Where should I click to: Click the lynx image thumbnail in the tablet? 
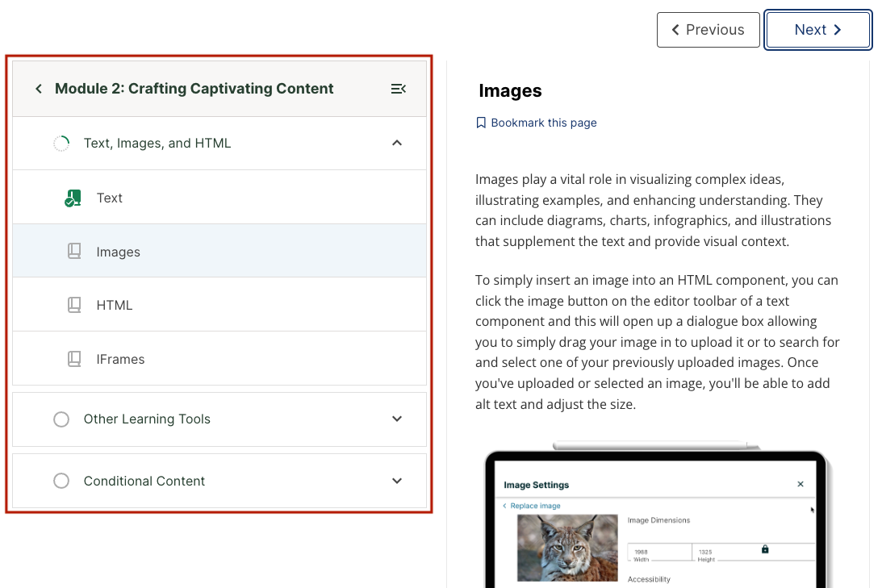[567, 548]
